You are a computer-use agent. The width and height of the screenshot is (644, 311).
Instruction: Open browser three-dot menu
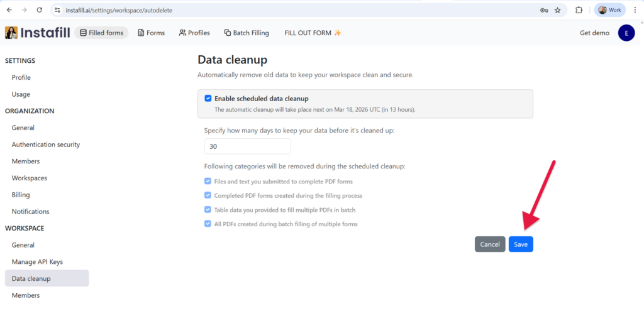pos(635,10)
